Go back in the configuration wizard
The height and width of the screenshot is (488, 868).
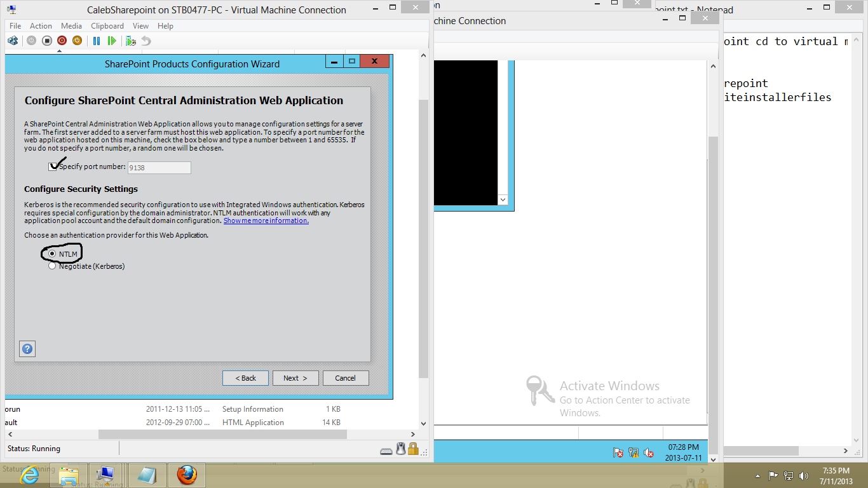(x=245, y=378)
